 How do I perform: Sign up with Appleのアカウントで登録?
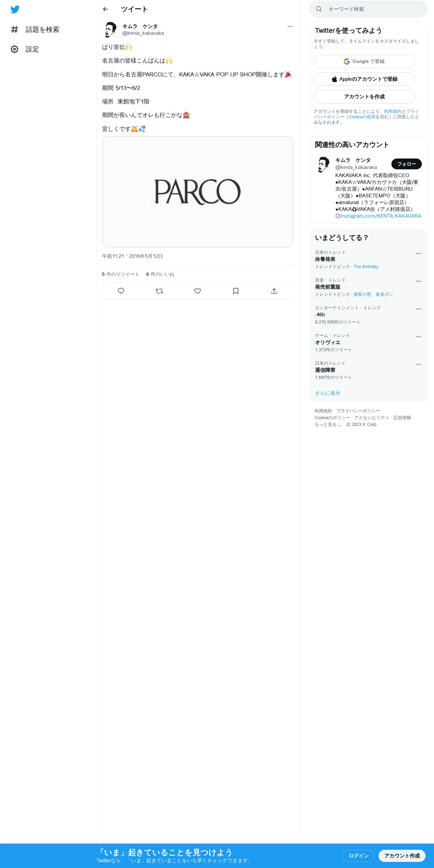pos(364,79)
